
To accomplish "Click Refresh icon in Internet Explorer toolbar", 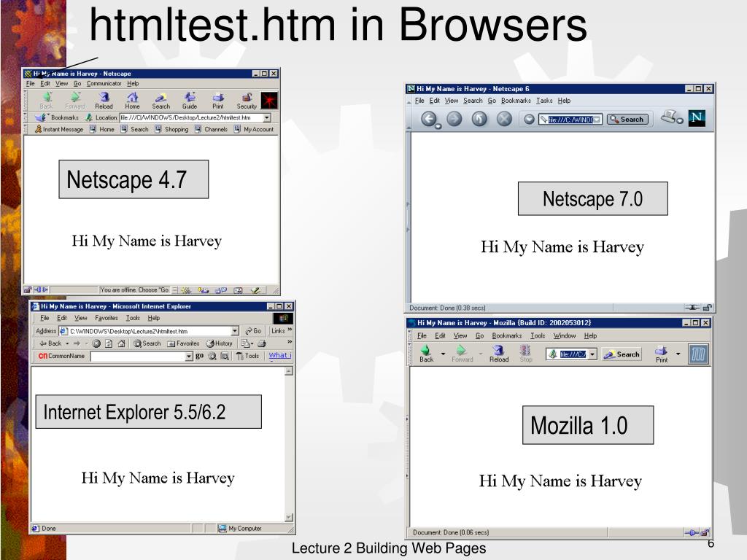I will pyautogui.click(x=109, y=343).
